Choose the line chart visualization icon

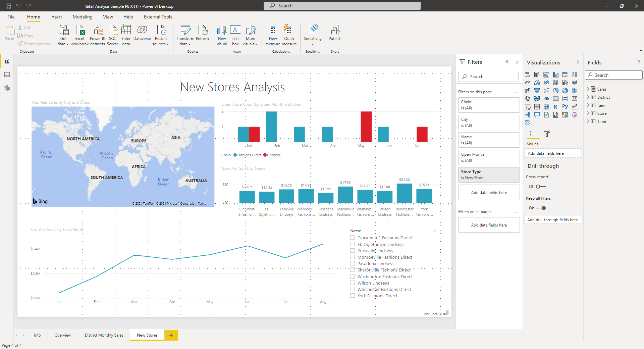click(528, 83)
